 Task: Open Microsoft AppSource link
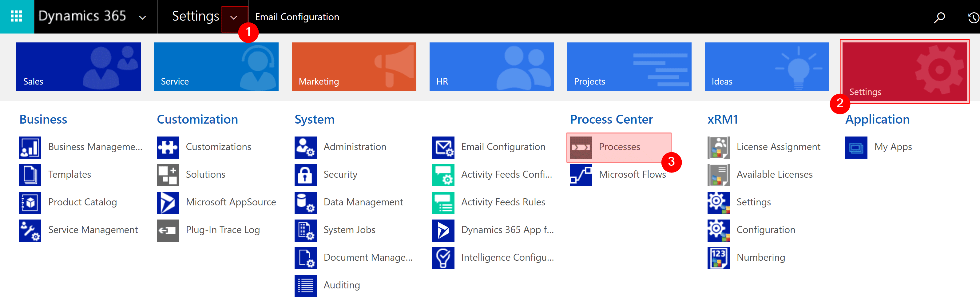[x=231, y=202]
